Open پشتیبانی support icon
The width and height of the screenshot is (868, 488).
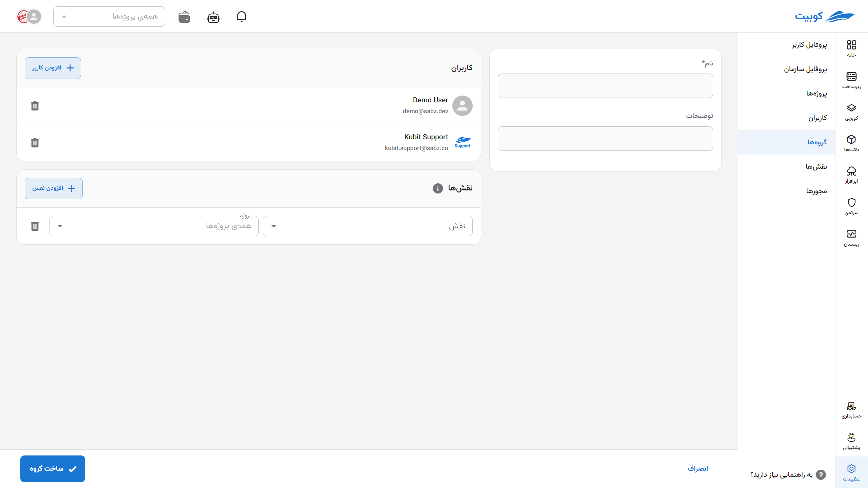tap(851, 441)
